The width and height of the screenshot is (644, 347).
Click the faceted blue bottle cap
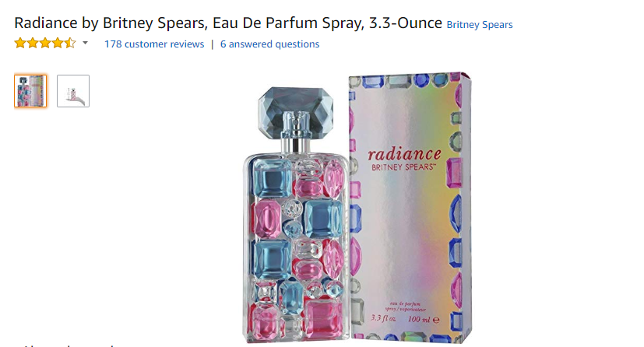(296, 110)
